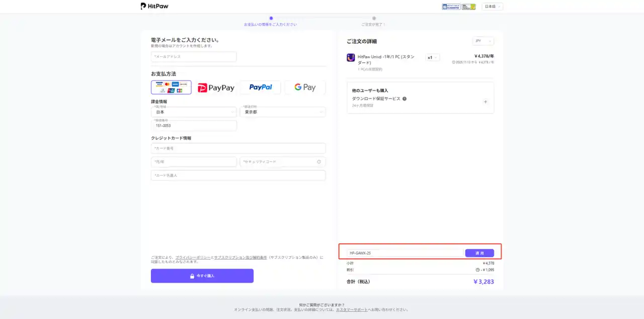Screen dimensions: 644x319
Task: Click the plus icon to add the guarantee service
Action: 485,101
